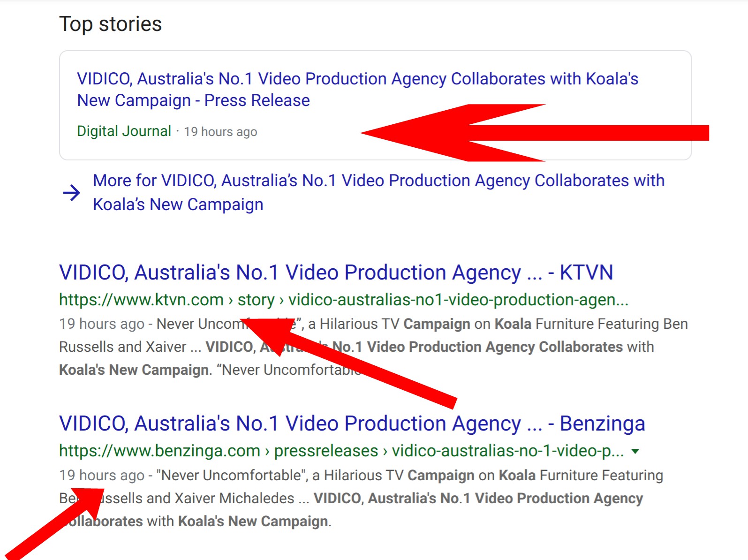Click the ktvn.com URL breadcrumb
748x560 pixels.
[x=343, y=300]
